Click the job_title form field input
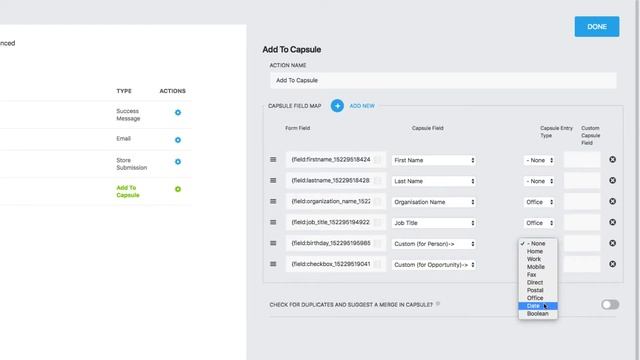The width and height of the screenshot is (640, 360). 336,222
